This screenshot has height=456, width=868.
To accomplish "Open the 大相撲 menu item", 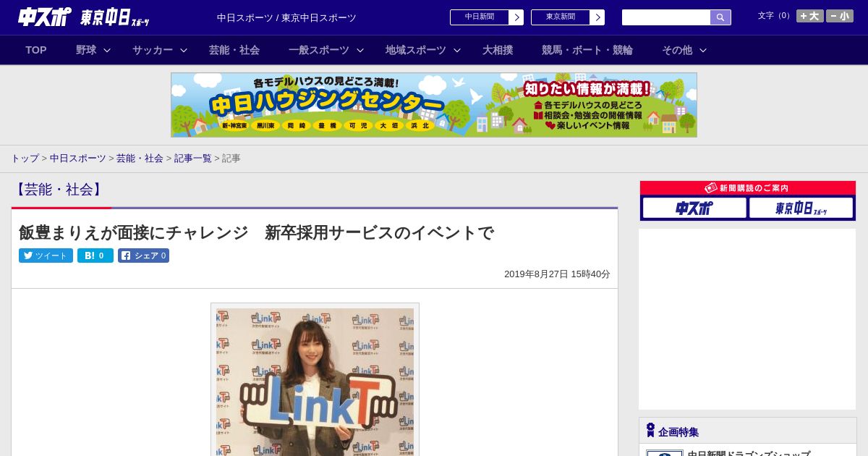I will coord(498,50).
